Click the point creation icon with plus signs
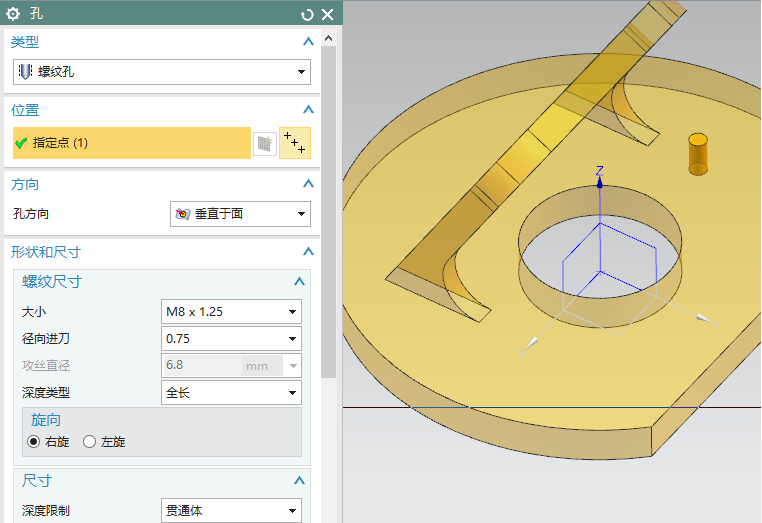Screen dimensions: 762x523 pos(295,143)
